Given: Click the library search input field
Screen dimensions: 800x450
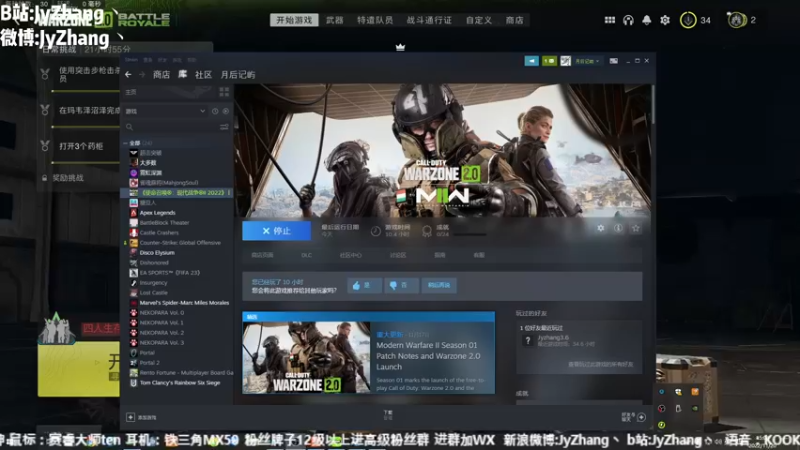Looking at the screenshot, I should pyautogui.click(x=176, y=127).
